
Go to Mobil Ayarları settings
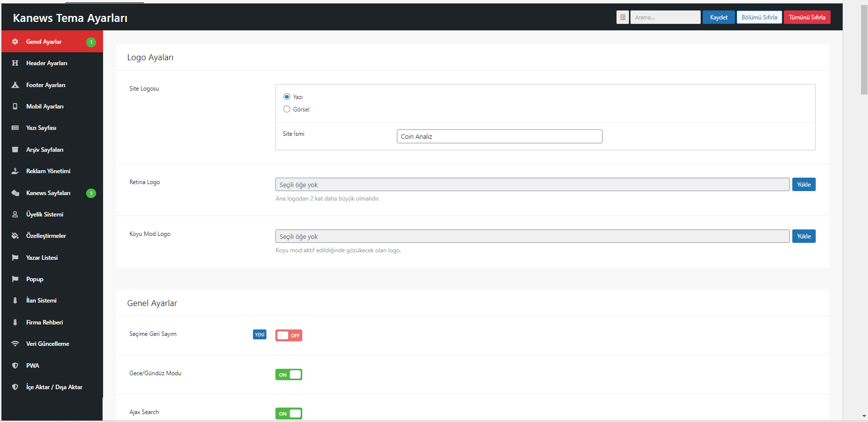52,106
